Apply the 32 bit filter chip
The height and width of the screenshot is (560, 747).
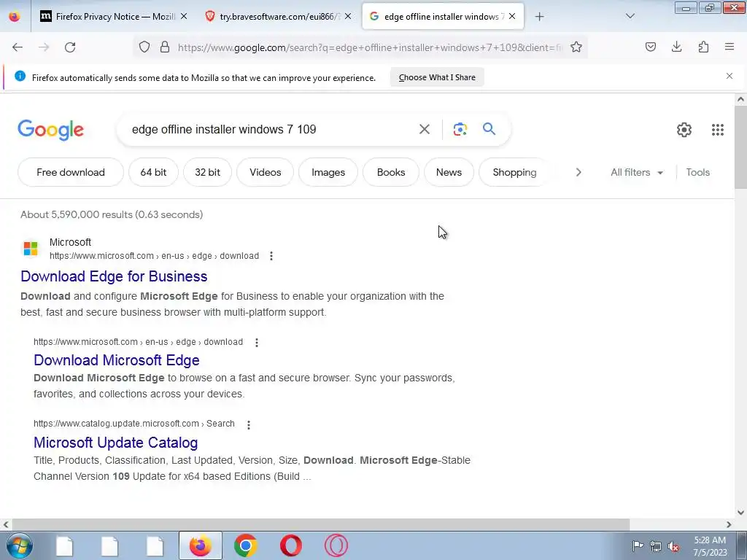(x=207, y=172)
